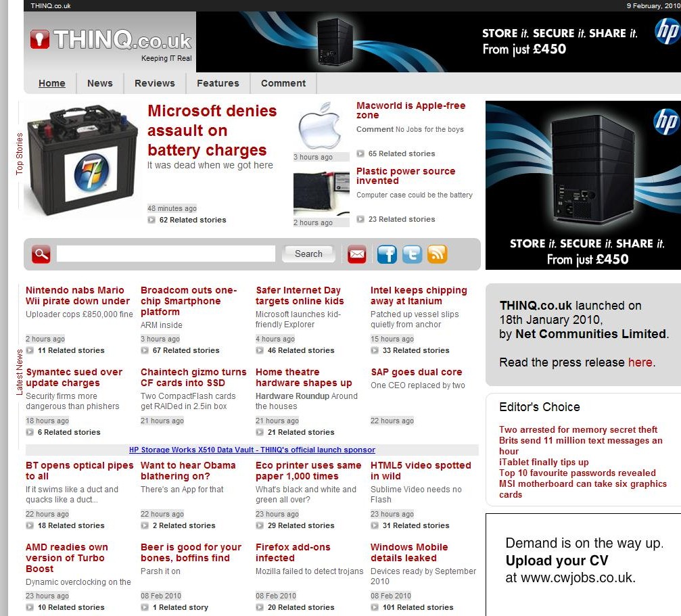Open the Features tab
This screenshot has height=616, width=681.
click(218, 83)
